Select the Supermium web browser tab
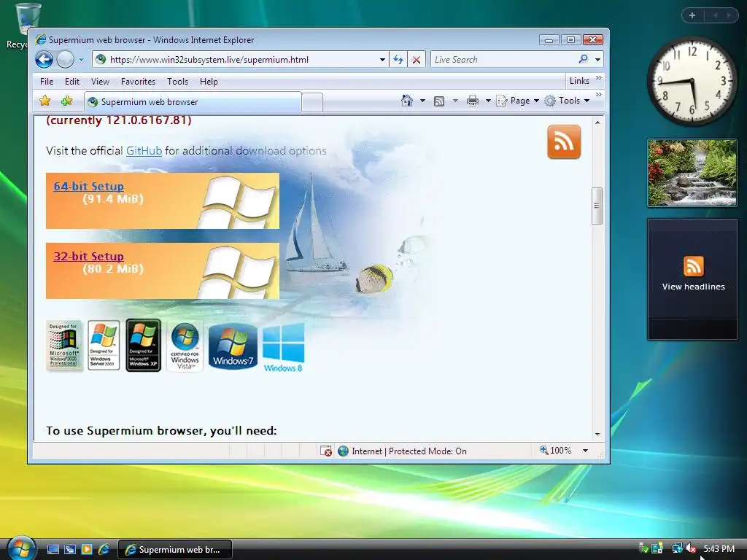Viewport: 747px width, 560px height. click(x=193, y=102)
